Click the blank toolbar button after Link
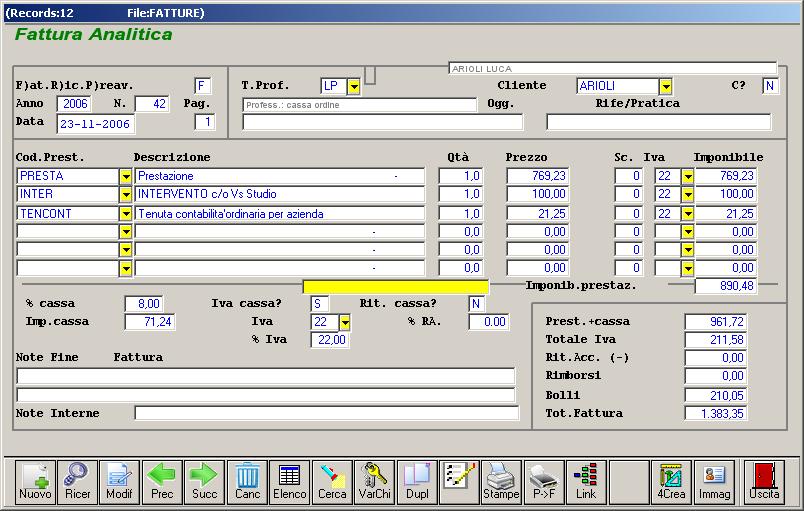The image size is (804, 511). (629, 482)
